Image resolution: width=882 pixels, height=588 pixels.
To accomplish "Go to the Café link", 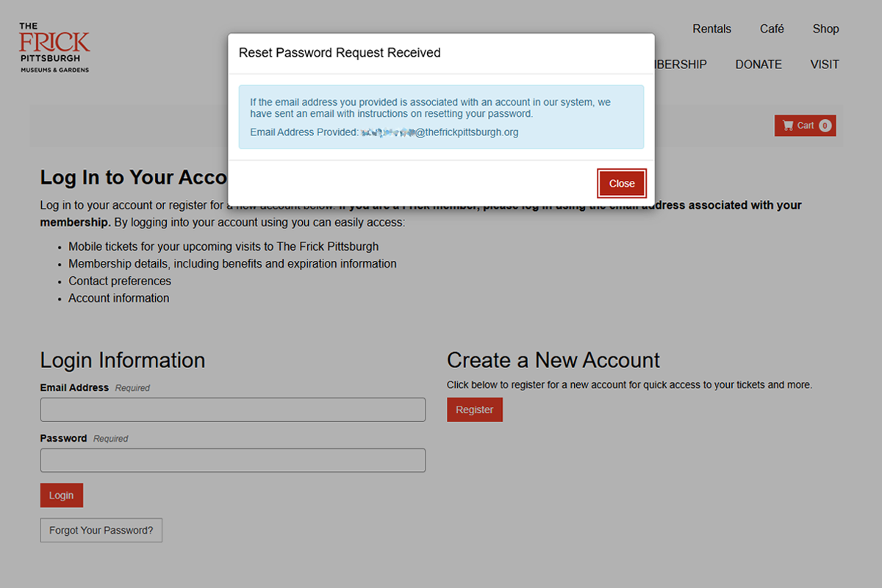I will (772, 29).
